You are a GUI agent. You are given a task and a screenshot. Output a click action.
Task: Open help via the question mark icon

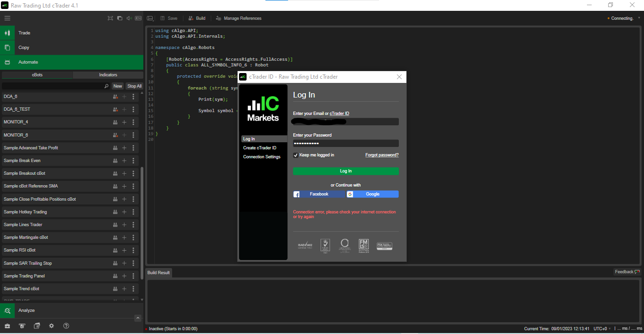(x=66, y=326)
